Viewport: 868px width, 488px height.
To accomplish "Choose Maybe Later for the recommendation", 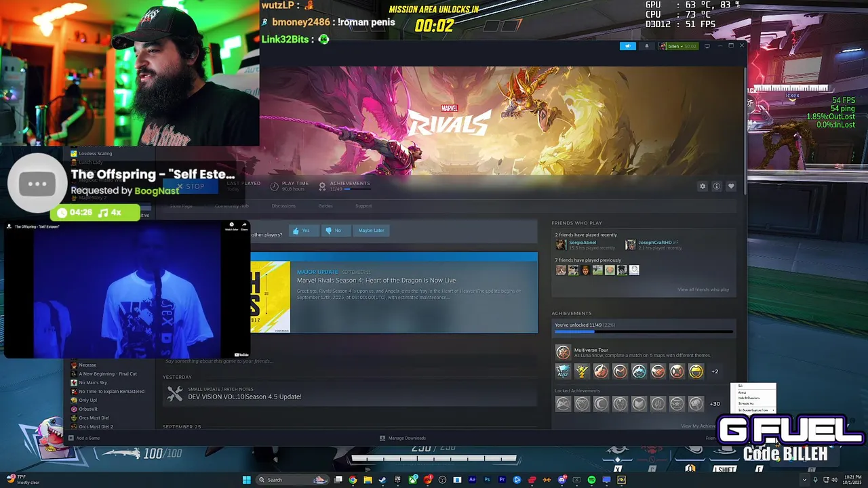I will click(x=371, y=230).
